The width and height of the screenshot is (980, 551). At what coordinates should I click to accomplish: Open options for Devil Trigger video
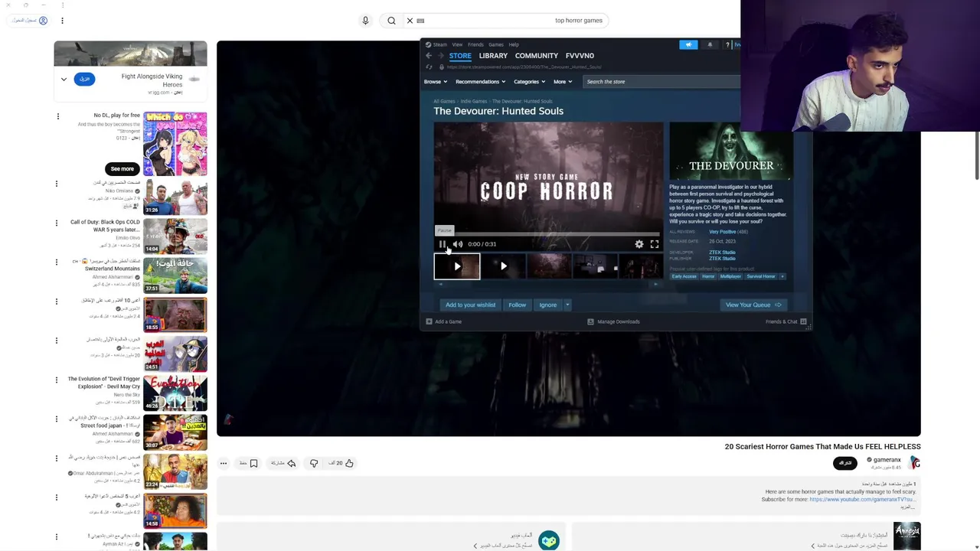pos(56,380)
